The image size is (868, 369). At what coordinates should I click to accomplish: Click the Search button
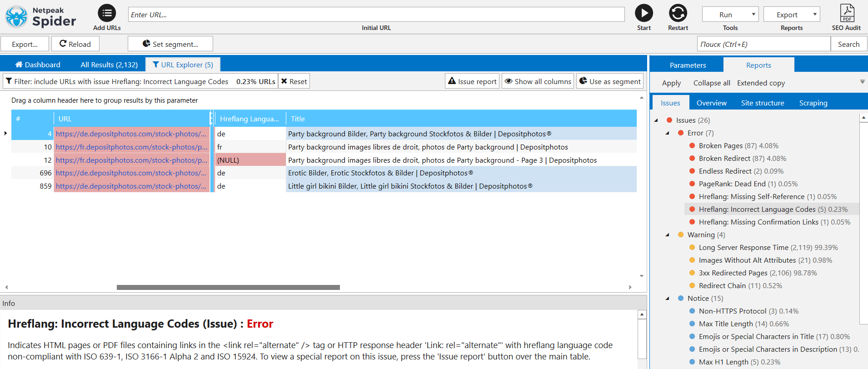tap(848, 44)
